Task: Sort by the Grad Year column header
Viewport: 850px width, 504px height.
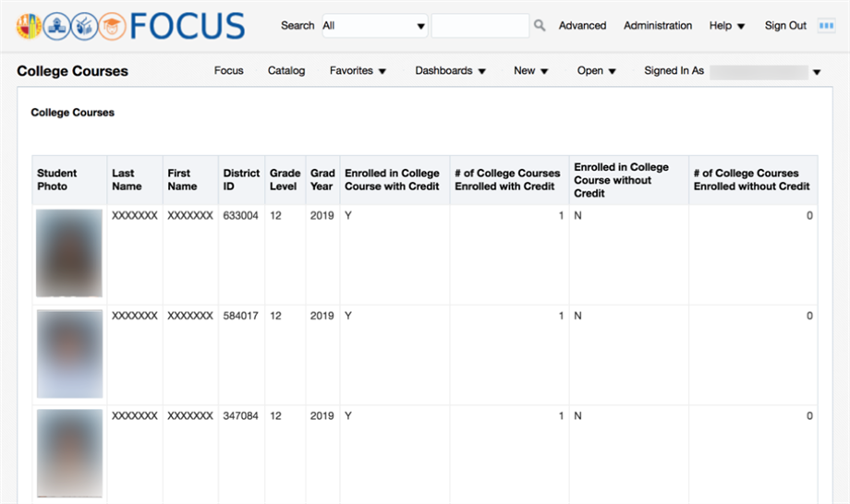Action: click(322, 180)
